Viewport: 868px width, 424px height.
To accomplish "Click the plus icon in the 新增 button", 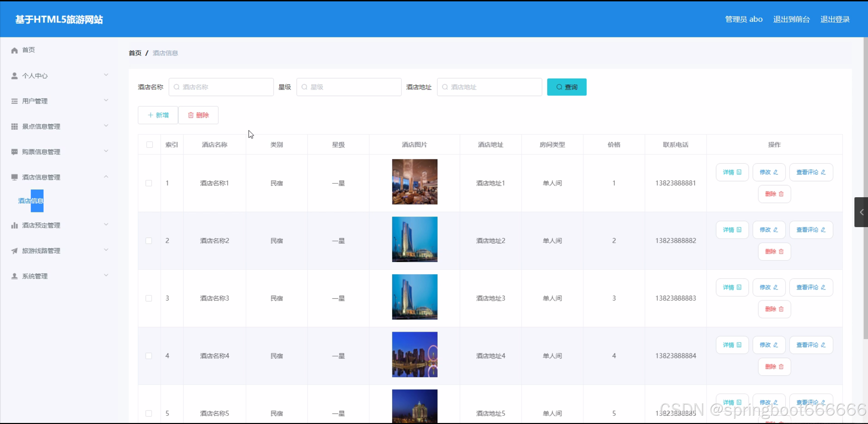I will click(150, 115).
